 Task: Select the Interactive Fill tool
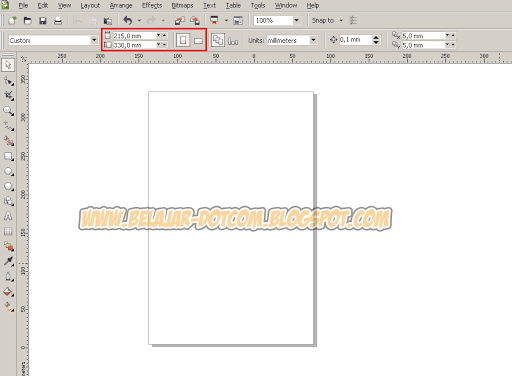8,307
